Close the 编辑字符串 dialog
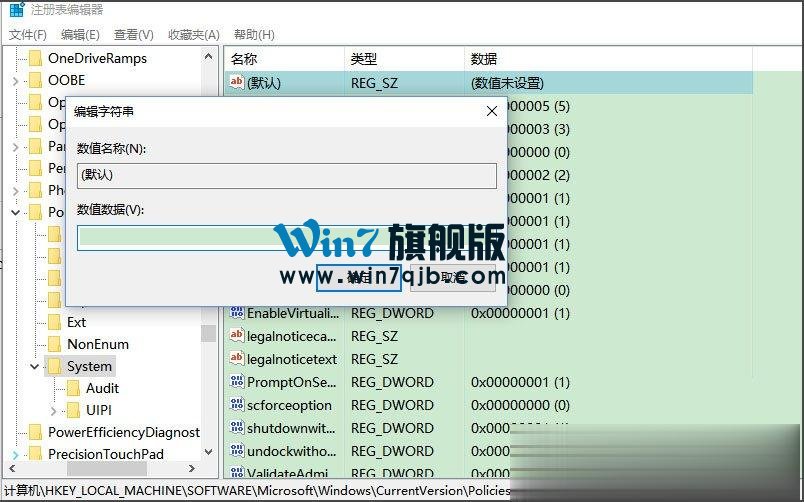 pos(491,111)
